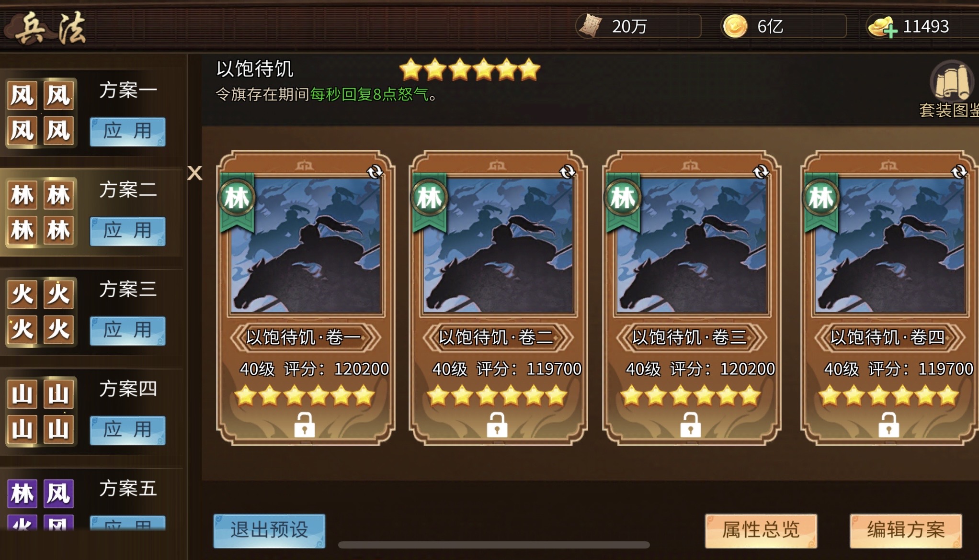Viewport: 979px width, 560px height.
Task: Collapse the preset panel with X
Action: (x=194, y=173)
